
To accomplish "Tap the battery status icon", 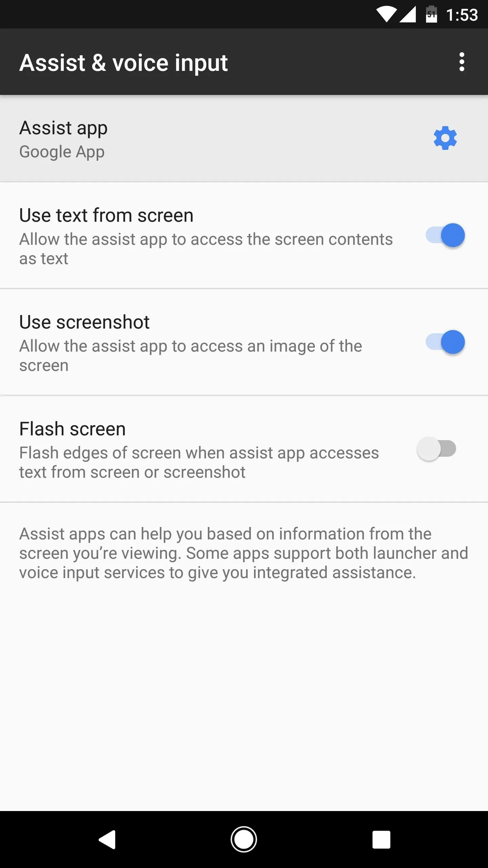I will (431, 14).
